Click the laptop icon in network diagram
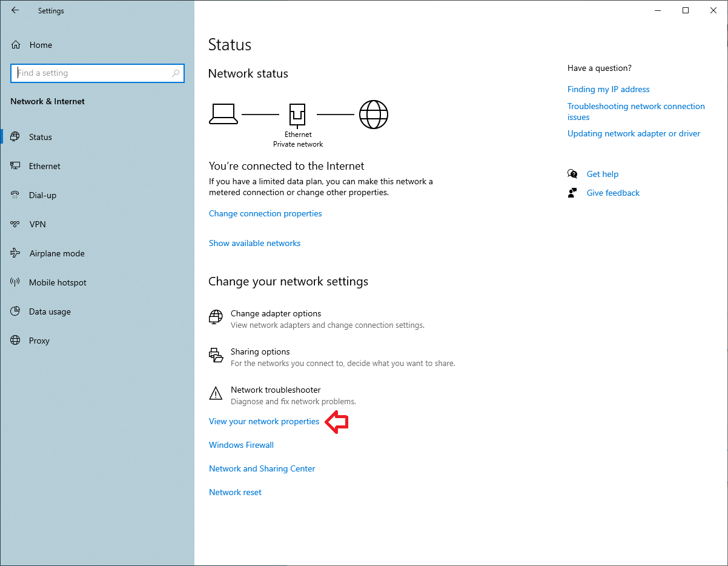 (x=223, y=114)
